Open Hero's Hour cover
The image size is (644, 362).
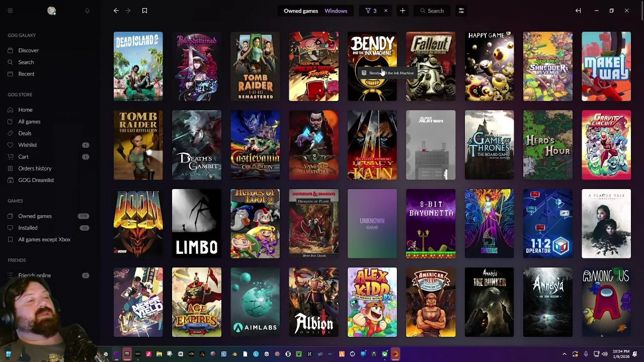click(548, 145)
